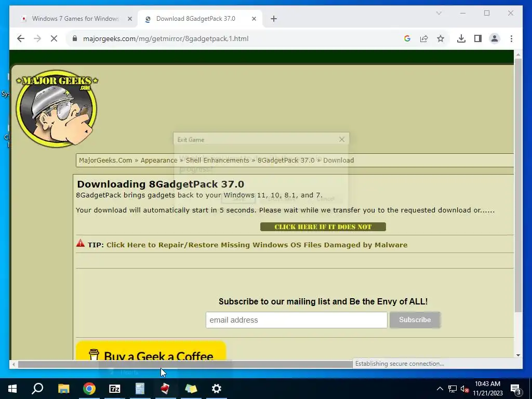Click Buy a Geek a Coffee button
The width and height of the screenshot is (532, 399).
pyautogui.click(x=151, y=351)
